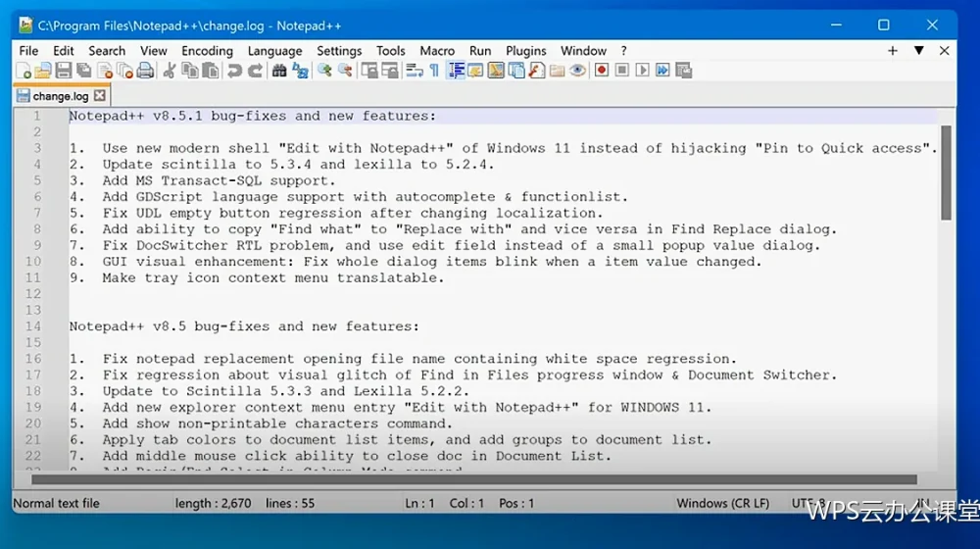Toggle synchronized vertical scrolling

(x=369, y=71)
